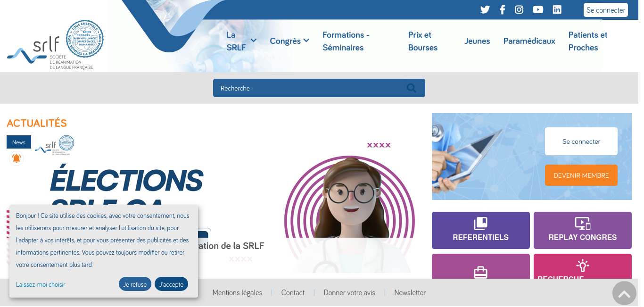Open the REFERENTIELS tile
Screen dimensions: 644x307
click(481, 230)
